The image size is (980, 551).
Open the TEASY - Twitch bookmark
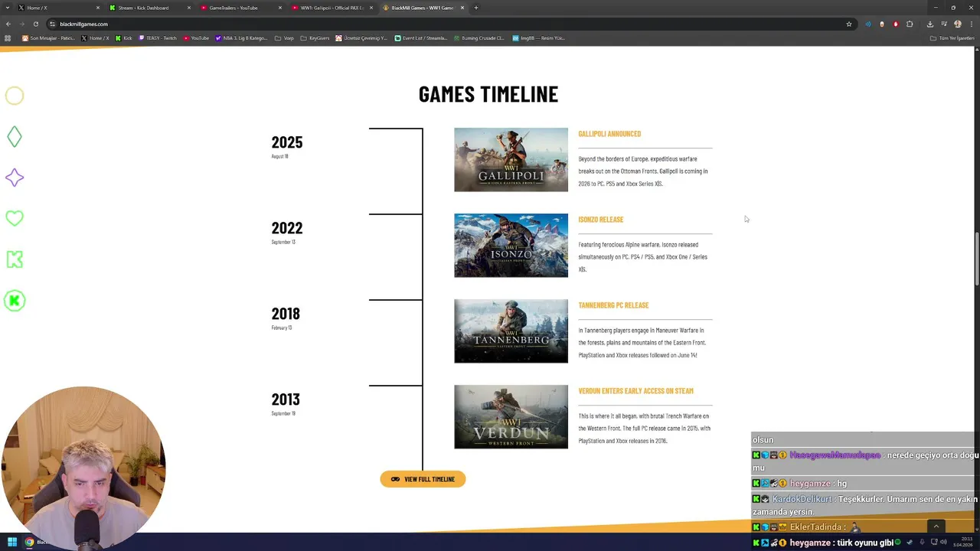pos(158,38)
